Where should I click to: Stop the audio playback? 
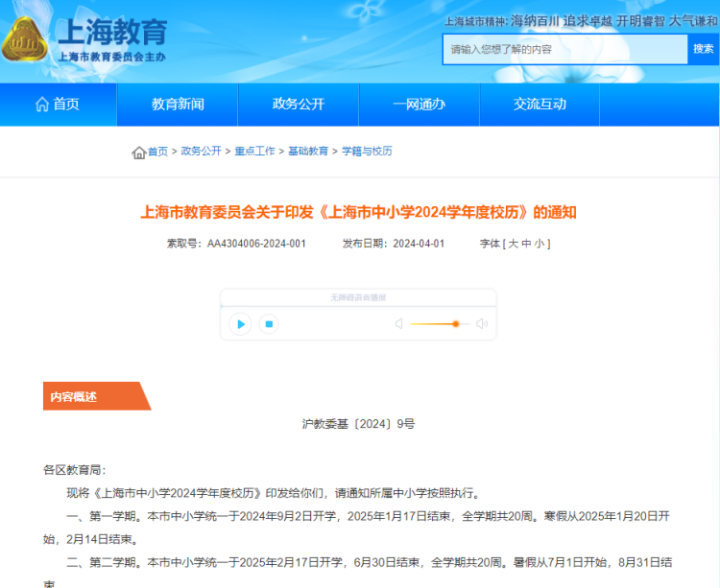270,324
